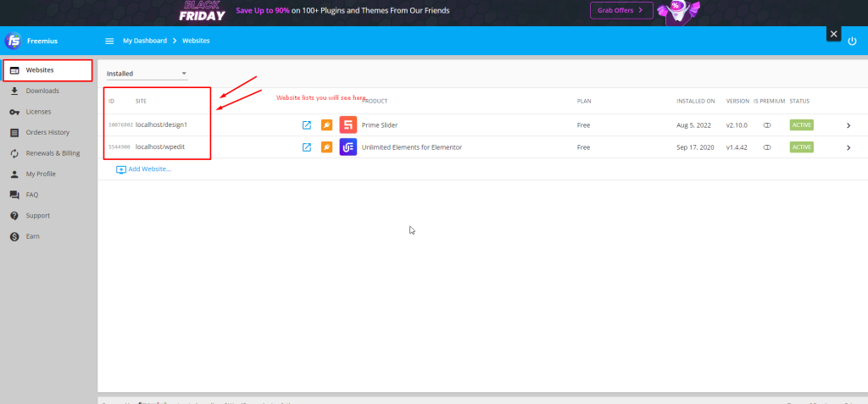Image resolution: width=868 pixels, height=404 pixels.
Task: Click the Support question mark icon
Action: [x=15, y=215]
